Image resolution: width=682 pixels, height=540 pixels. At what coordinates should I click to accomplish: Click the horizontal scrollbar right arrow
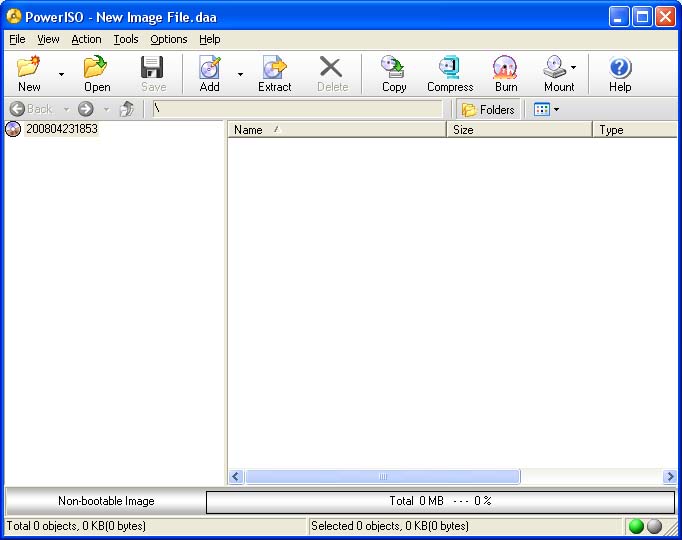pos(670,477)
